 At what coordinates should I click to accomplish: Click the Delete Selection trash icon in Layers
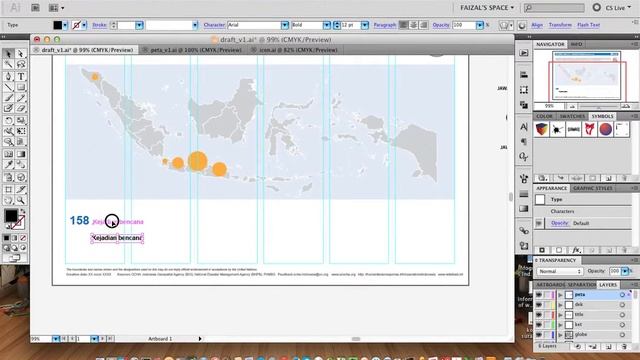coord(624,347)
